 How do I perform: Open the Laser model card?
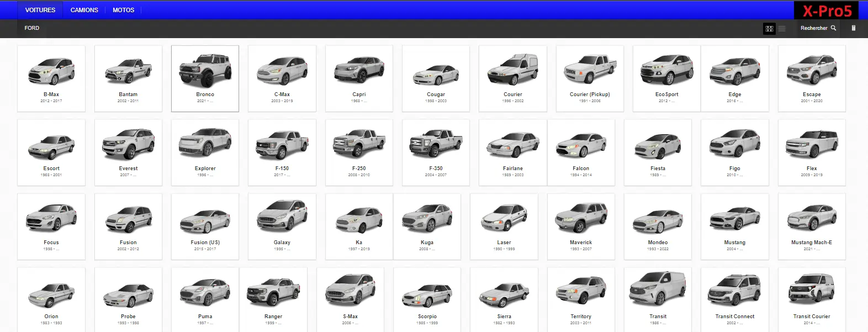click(504, 226)
